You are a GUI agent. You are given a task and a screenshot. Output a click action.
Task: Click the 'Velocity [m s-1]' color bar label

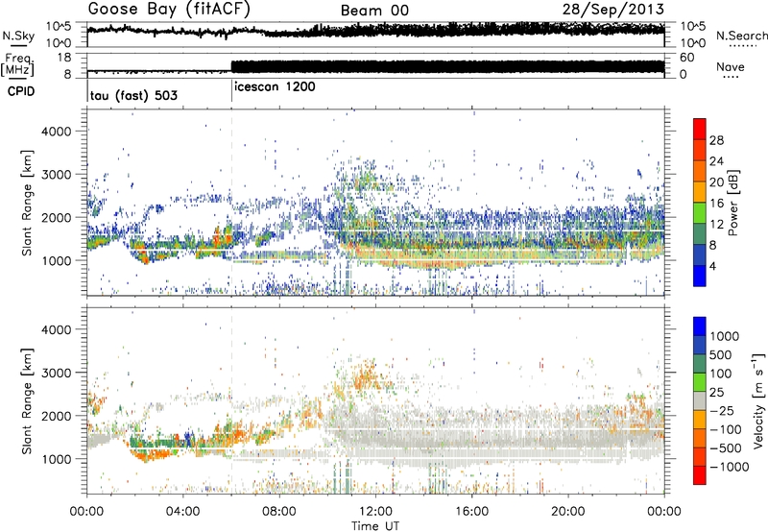pos(758,400)
